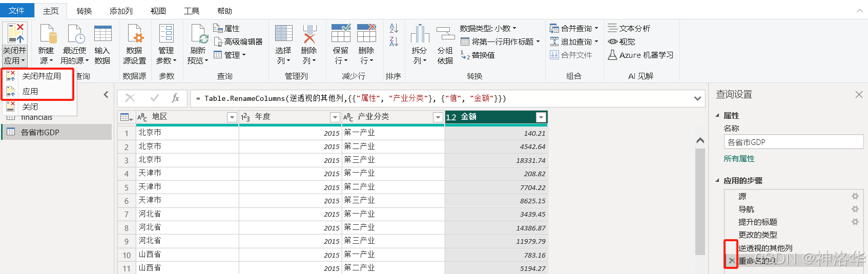Collapse the queries pane arrow
This screenshot has height=274, width=868.
tap(106, 94)
